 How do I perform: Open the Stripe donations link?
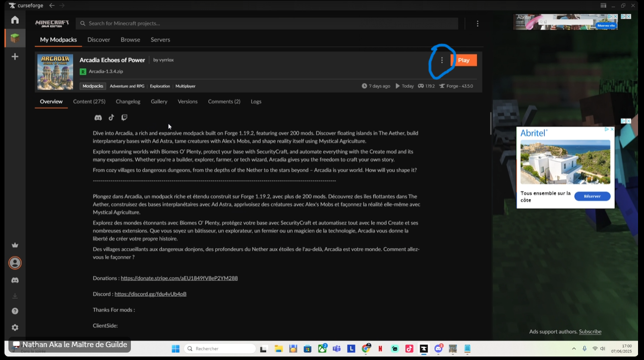(179, 278)
